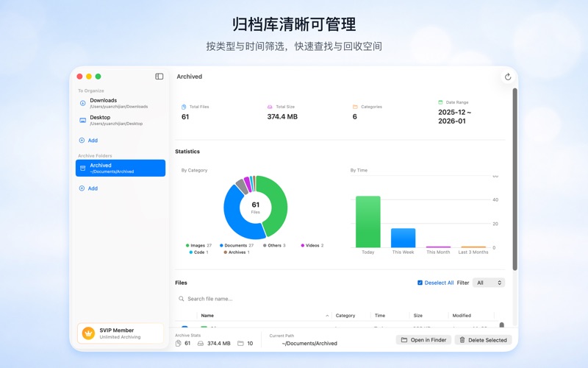The width and height of the screenshot is (588, 368).
Task: Toggle the sidebar panel icon
Action: (x=159, y=77)
